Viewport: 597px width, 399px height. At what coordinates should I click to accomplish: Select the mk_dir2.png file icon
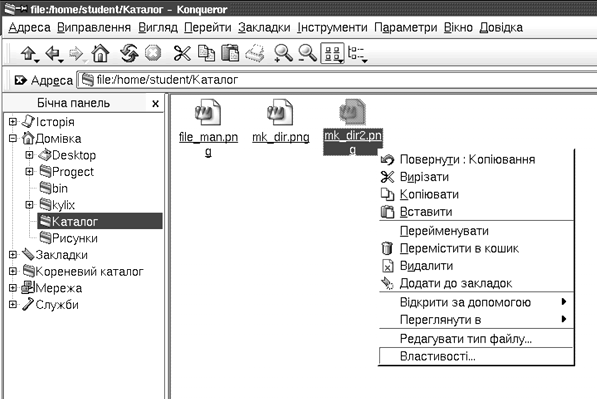(353, 112)
